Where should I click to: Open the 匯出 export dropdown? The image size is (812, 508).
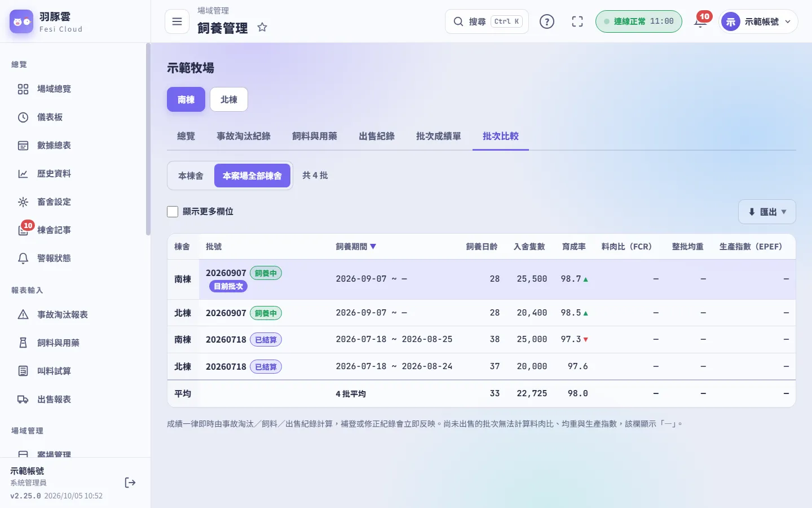point(767,212)
